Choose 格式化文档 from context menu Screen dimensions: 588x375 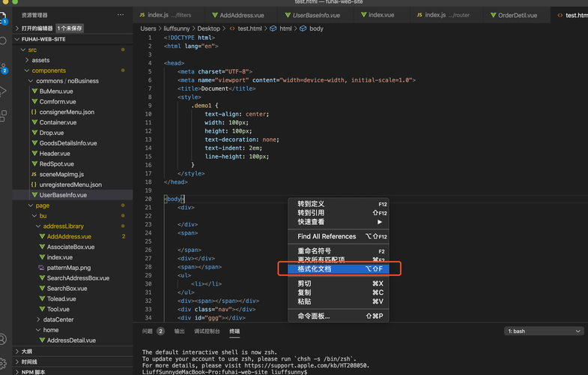point(339,268)
